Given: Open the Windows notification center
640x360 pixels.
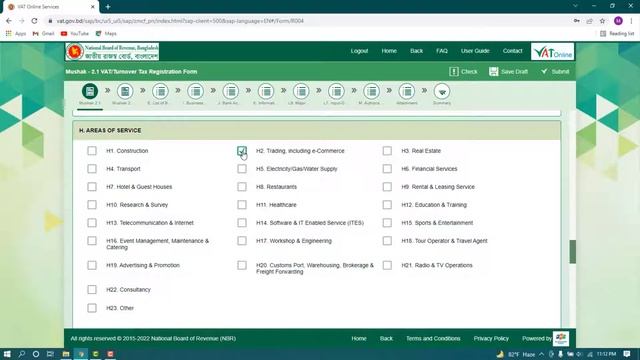Looking at the screenshot, I should tap(627, 354).
